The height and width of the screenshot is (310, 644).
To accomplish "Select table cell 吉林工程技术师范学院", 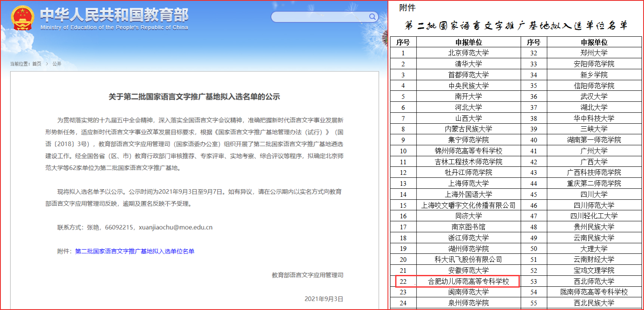I will (x=469, y=162).
